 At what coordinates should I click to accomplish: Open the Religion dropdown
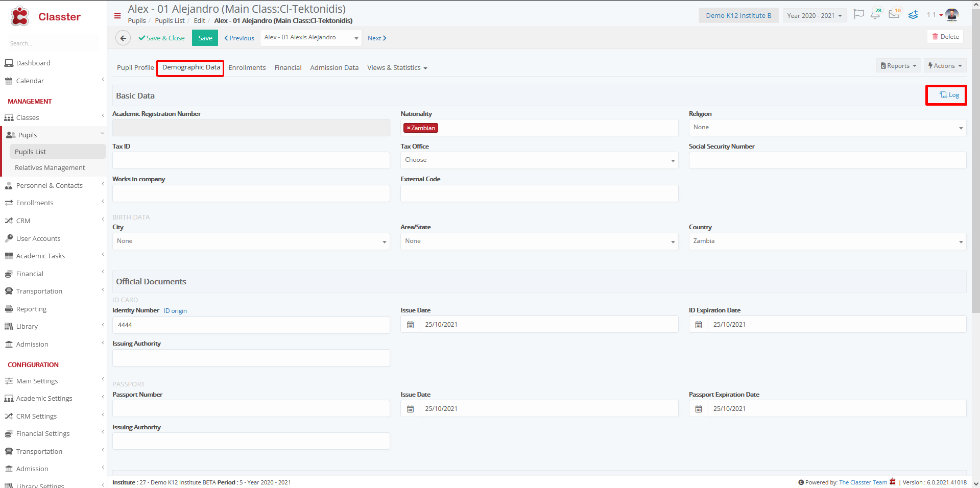[x=827, y=128]
